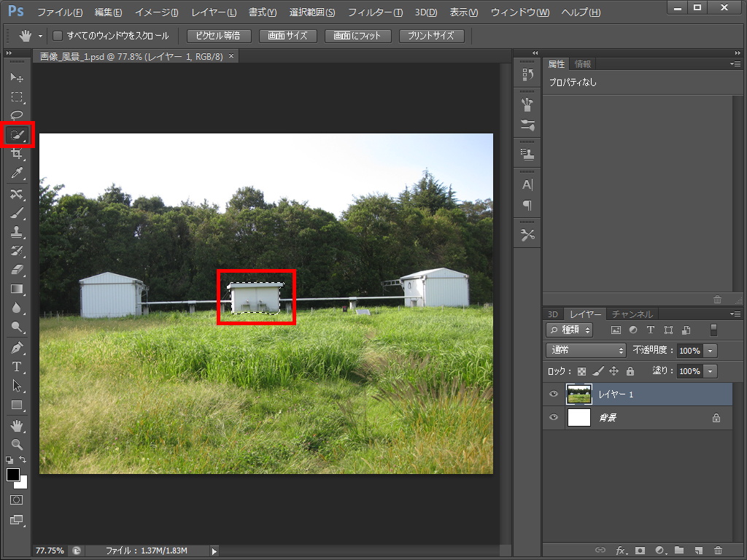Swap foreground and background colors
747x560 pixels.
coord(23,459)
